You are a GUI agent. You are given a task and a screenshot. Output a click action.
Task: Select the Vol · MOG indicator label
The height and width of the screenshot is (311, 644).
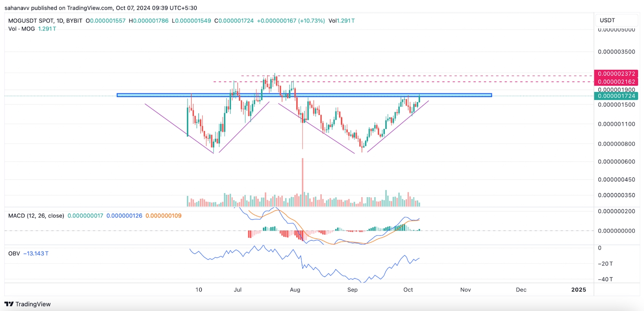tap(21, 29)
